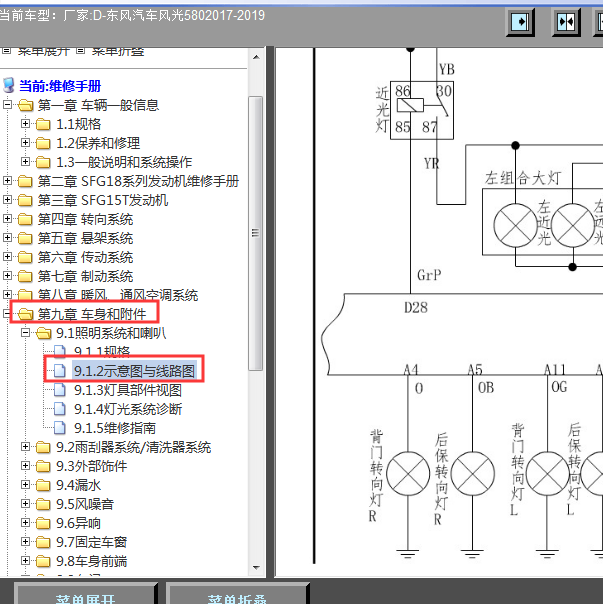The width and height of the screenshot is (603, 604).
Task: Expand the 第四章 转向系统 node
Action: [x=7, y=218]
